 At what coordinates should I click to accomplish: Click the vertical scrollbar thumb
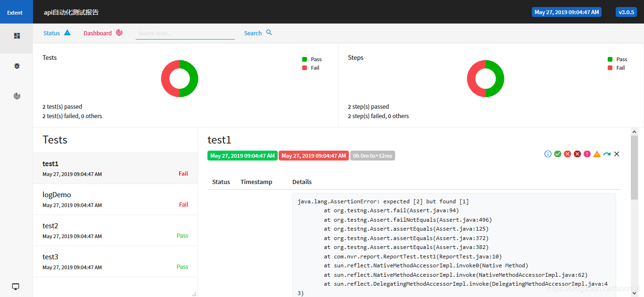[x=634, y=168]
